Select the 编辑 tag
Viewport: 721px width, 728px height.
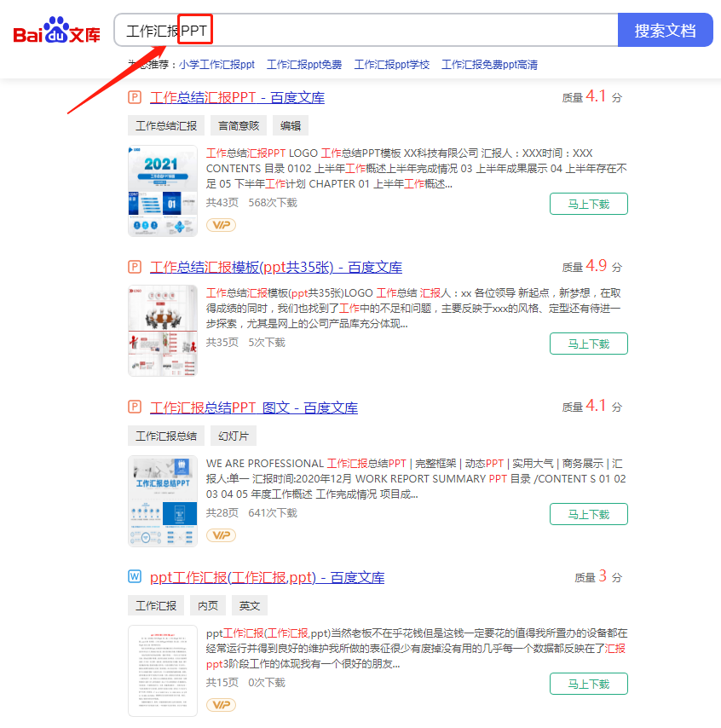290,126
